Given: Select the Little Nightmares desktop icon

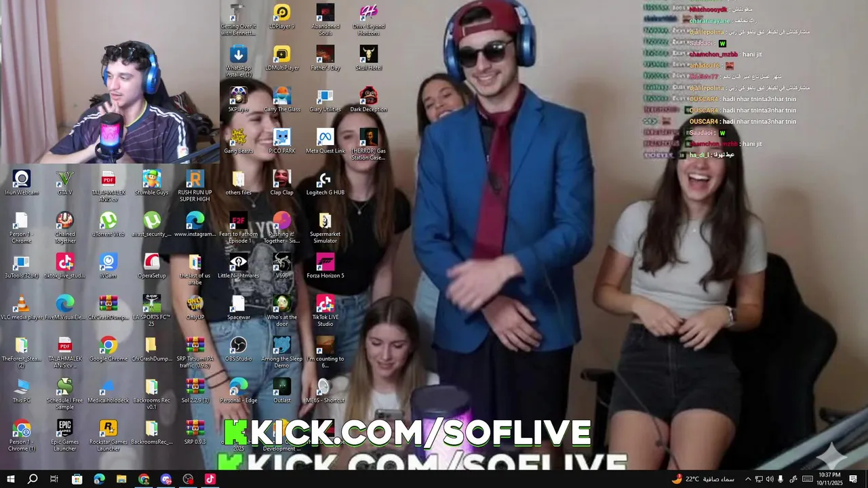Looking at the screenshot, I should (238, 266).
